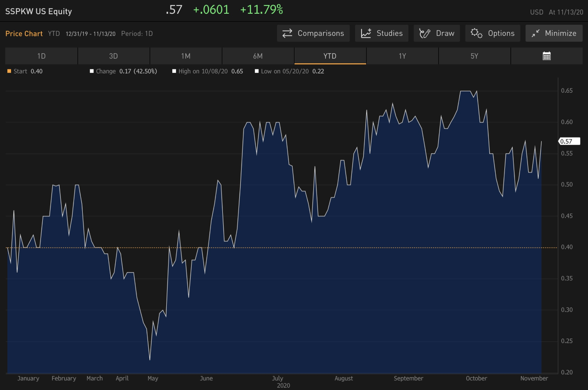Switch to the 1Y range tab
Image resolution: width=588 pixels, height=390 pixels.
point(402,56)
